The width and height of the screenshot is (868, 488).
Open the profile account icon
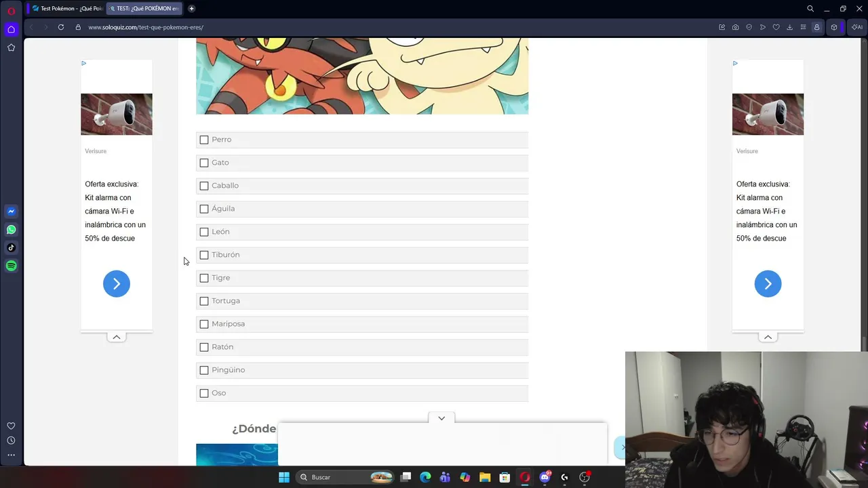pos(816,27)
